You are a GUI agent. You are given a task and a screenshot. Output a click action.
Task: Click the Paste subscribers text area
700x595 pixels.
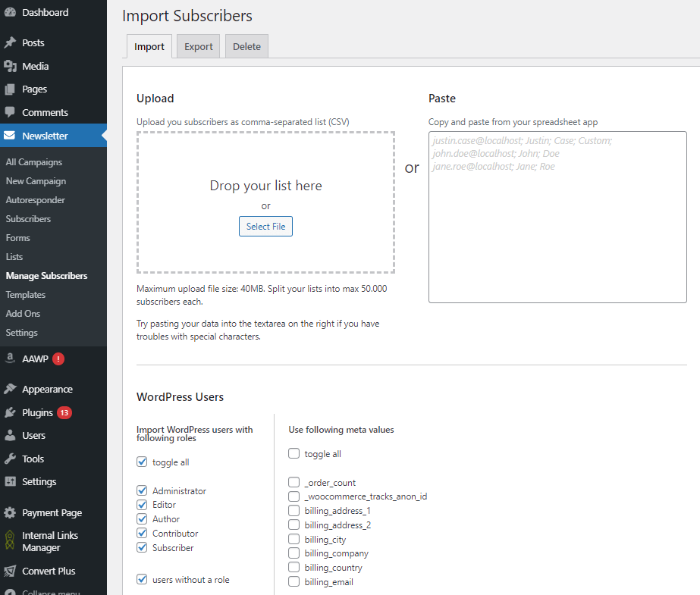click(557, 227)
